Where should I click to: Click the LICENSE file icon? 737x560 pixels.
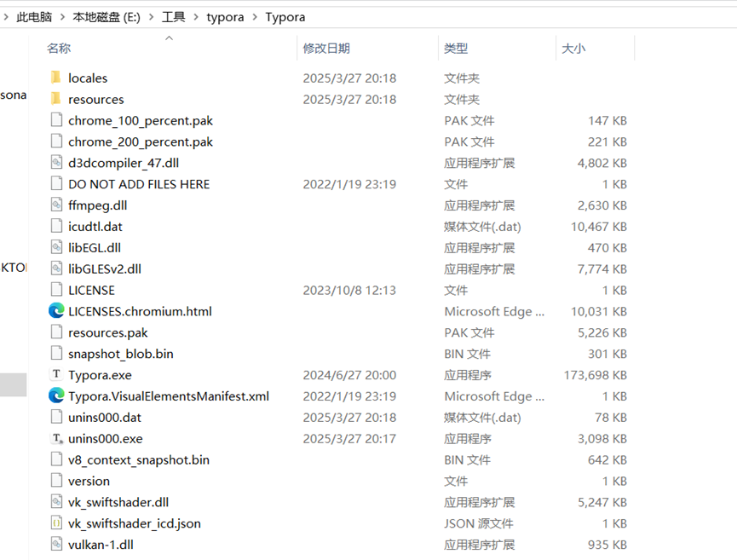tap(56, 290)
